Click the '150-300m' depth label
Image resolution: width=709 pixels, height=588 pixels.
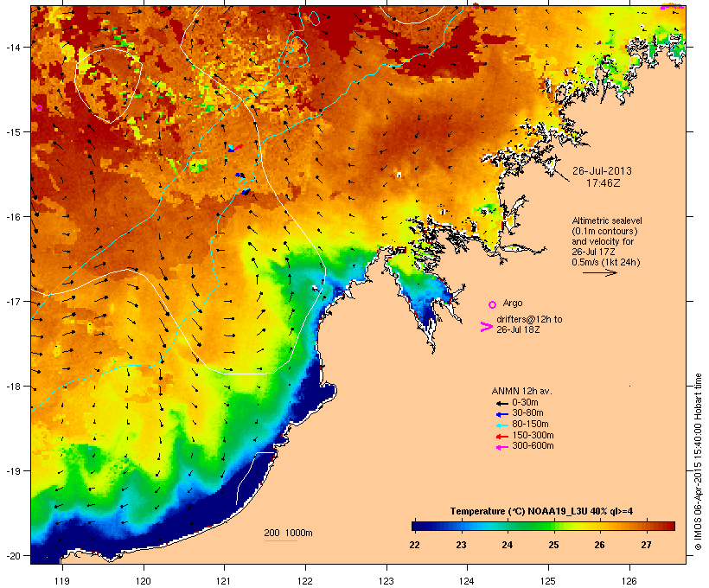(533, 436)
